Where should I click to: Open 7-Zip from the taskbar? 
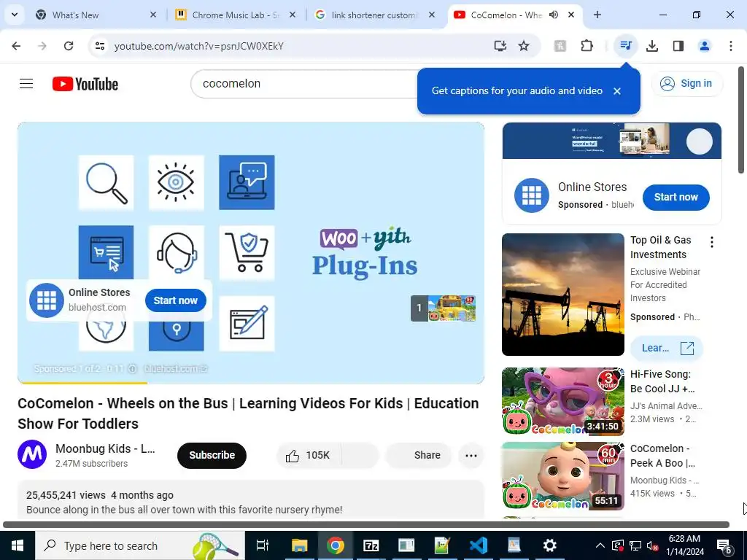371,545
